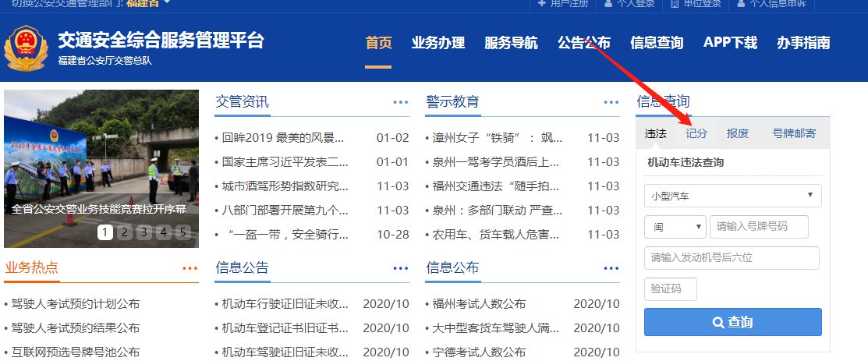Go to carousel slide 1

pyautogui.click(x=105, y=232)
